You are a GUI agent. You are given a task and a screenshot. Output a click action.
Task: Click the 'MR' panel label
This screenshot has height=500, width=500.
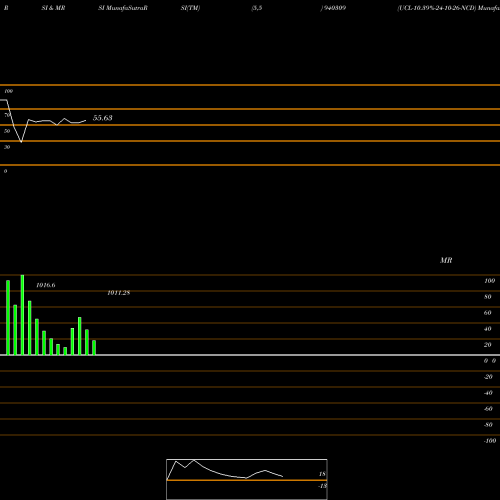(446, 260)
